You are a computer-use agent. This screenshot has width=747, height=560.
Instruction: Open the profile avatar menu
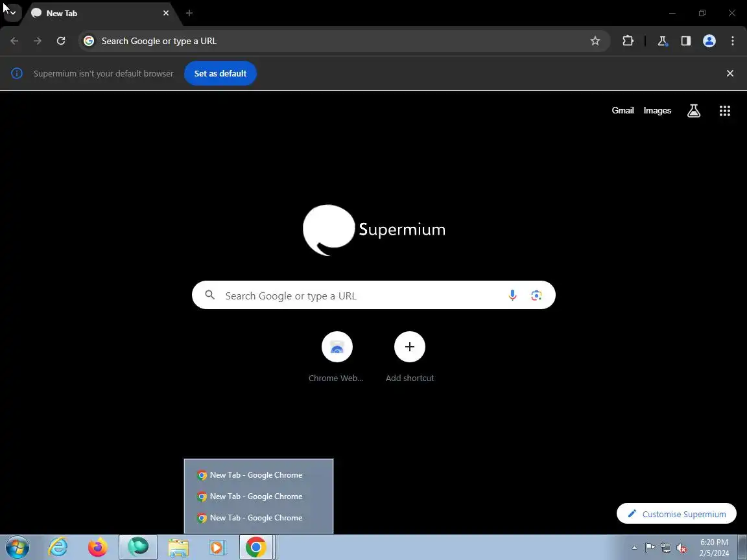[x=709, y=41]
